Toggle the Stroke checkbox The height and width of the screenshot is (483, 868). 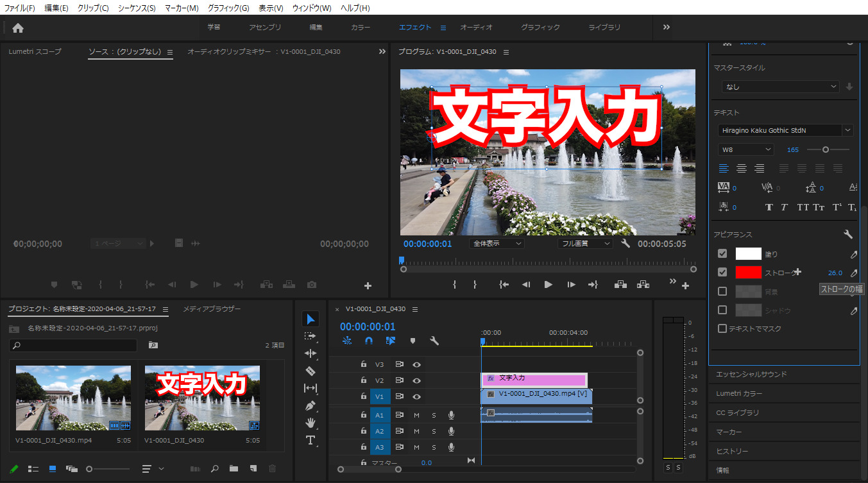722,273
